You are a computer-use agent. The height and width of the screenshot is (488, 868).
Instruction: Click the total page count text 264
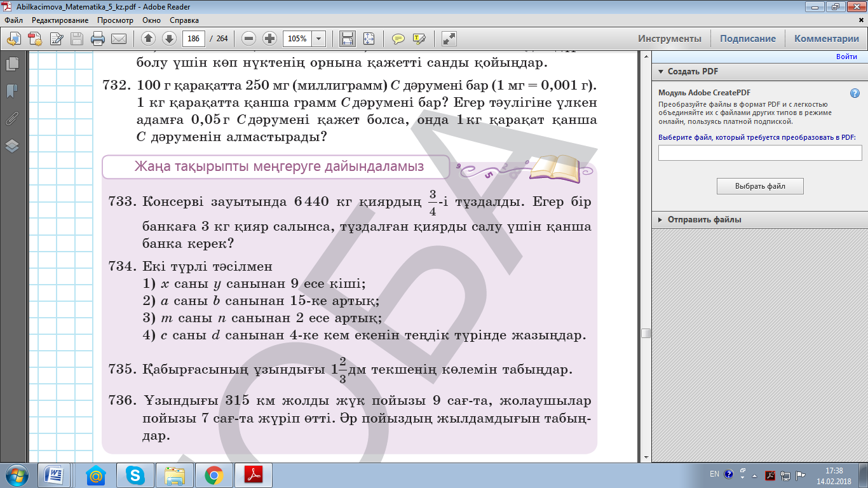(x=222, y=39)
